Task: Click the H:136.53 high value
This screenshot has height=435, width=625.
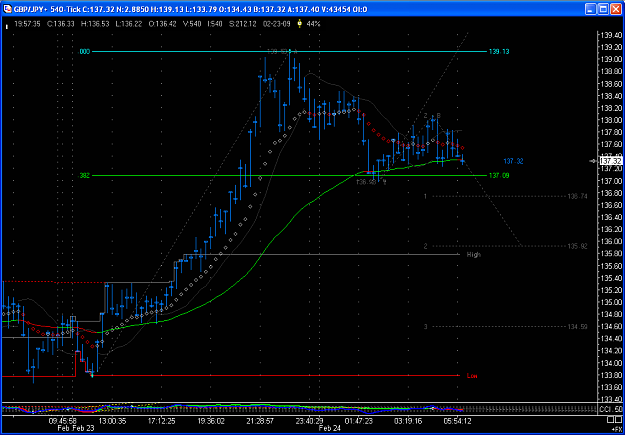Action: point(95,24)
